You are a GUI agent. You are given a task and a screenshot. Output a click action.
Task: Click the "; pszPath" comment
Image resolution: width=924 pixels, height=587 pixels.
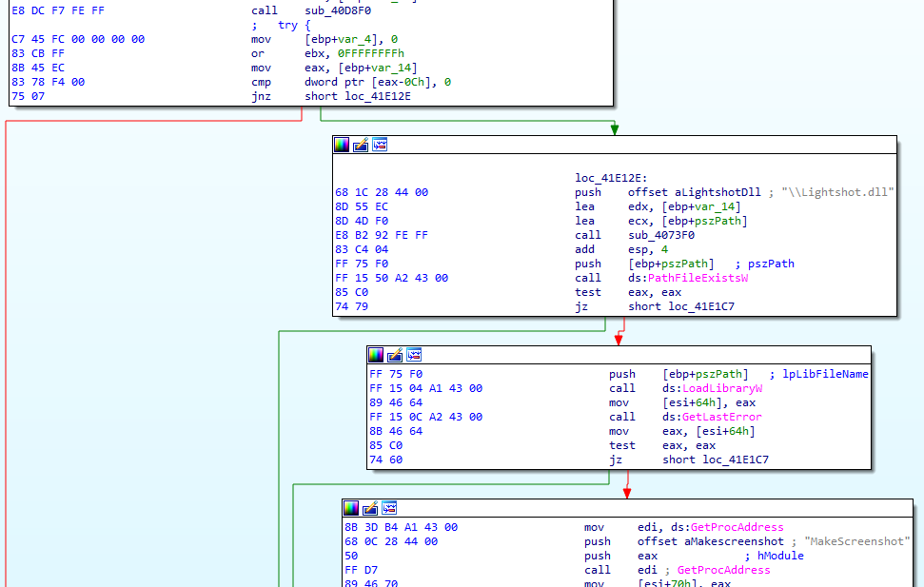(764, 264)
